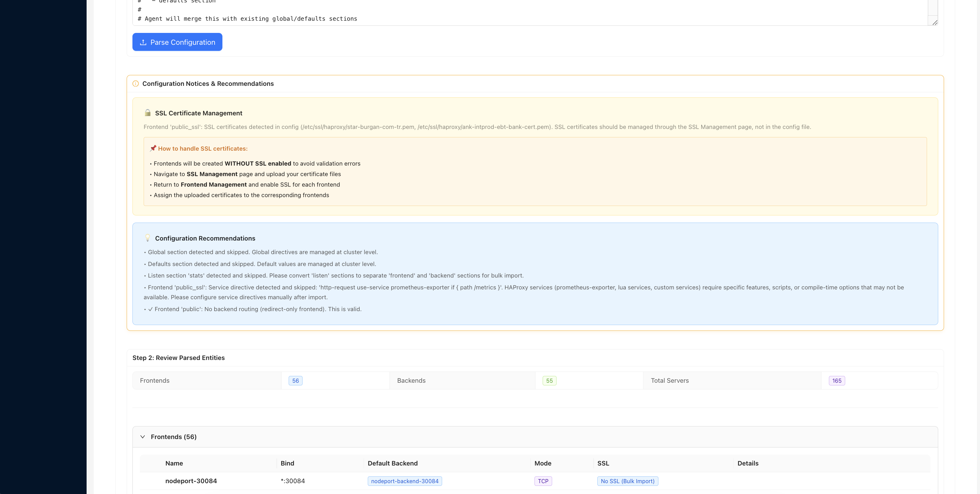This screenshot has width=980, height=494.
Task: Click the Parse Configuration button
Action: (177, 42)
